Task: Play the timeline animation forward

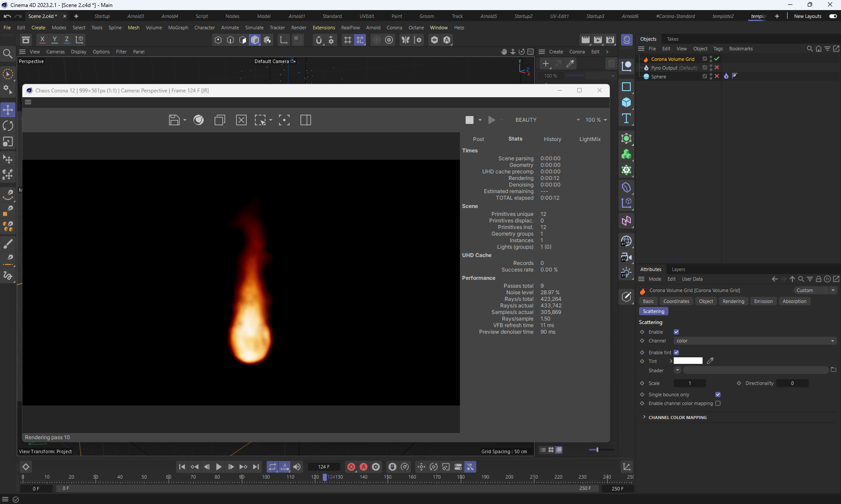Action: point(219,467)
